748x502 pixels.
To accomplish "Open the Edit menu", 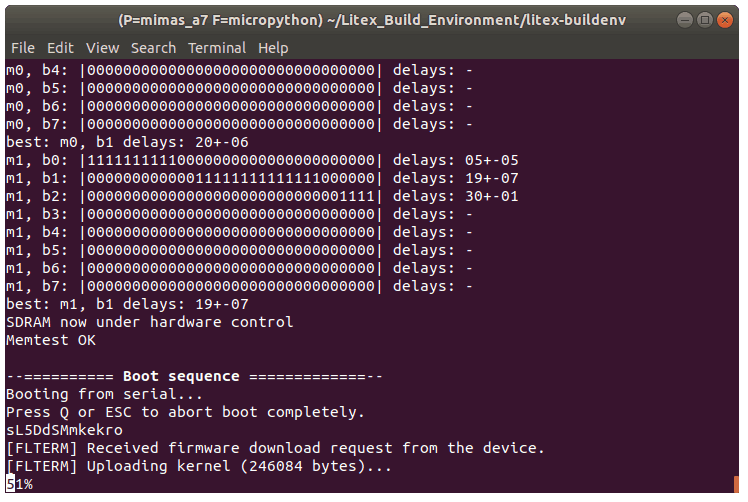I will (x=60, y=47).
